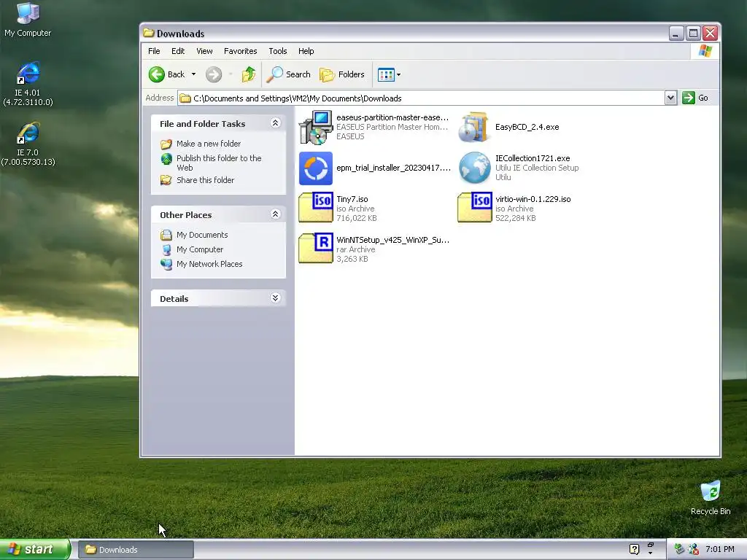Click the Start button
Viewport: 747px width, 560px height.
click(x=35, y=549)
